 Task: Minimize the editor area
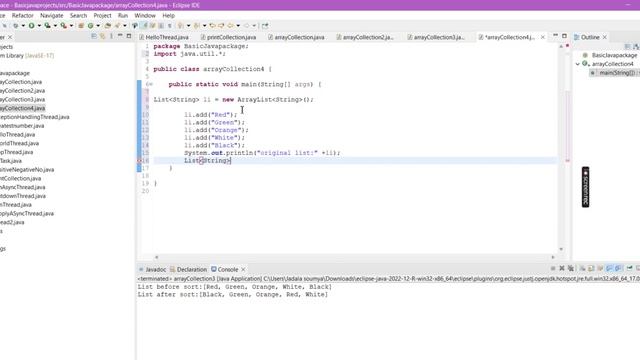point(555,36)
